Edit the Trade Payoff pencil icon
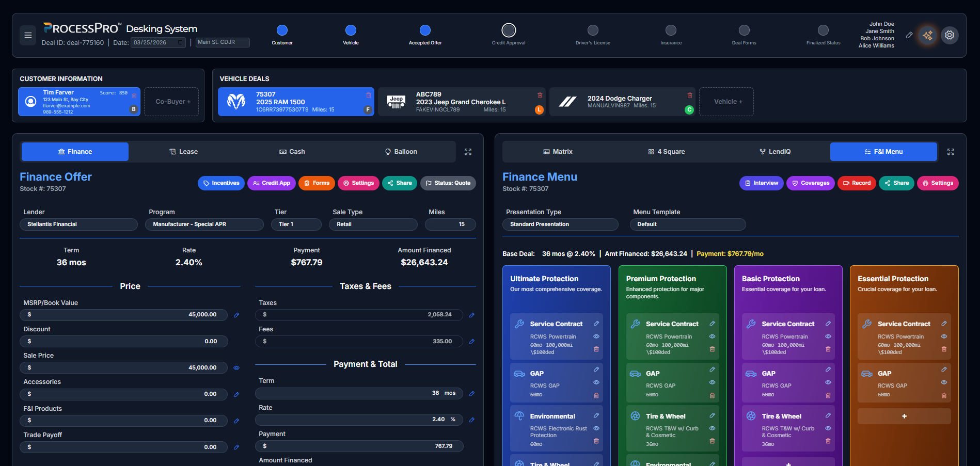This screenshot has height=466, width=980. point(236,447)
